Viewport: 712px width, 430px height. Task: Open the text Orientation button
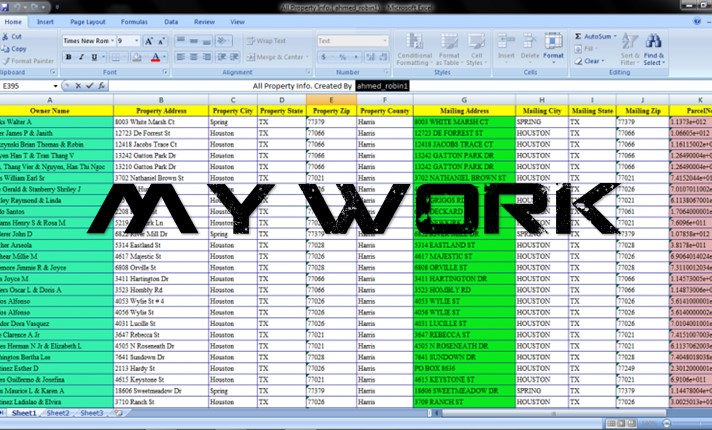point(223,41)
